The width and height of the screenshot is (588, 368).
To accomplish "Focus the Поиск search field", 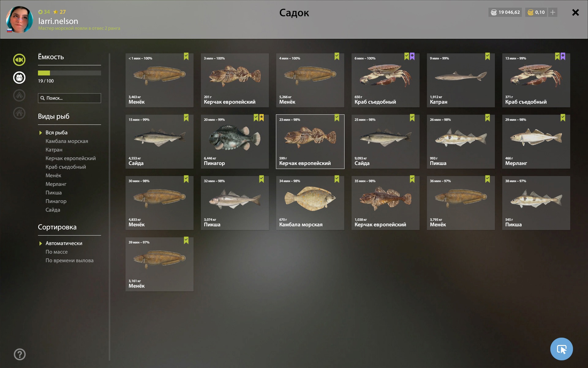I will tap(70, 98).
